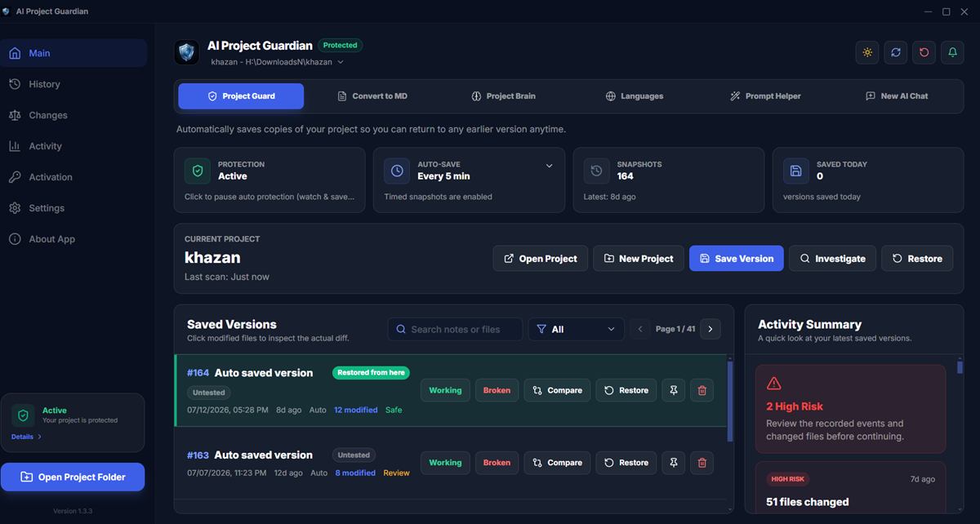Toggle the Protection Active card
980x524 pixels.
pos(269,180)
